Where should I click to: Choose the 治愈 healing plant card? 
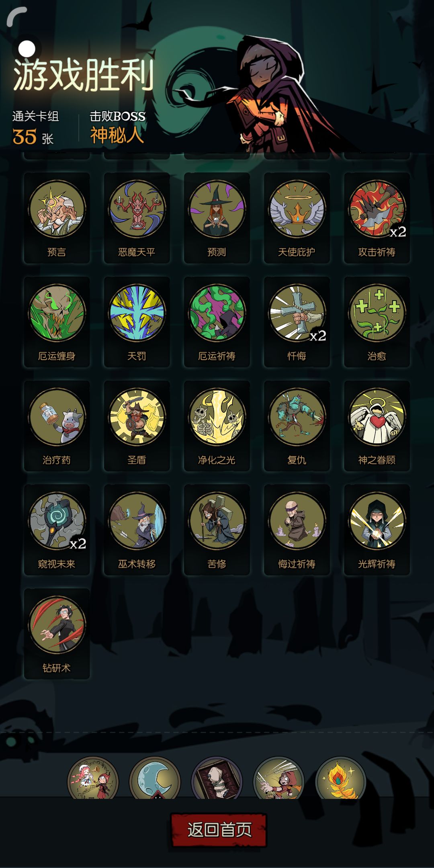tap(377, 322)
